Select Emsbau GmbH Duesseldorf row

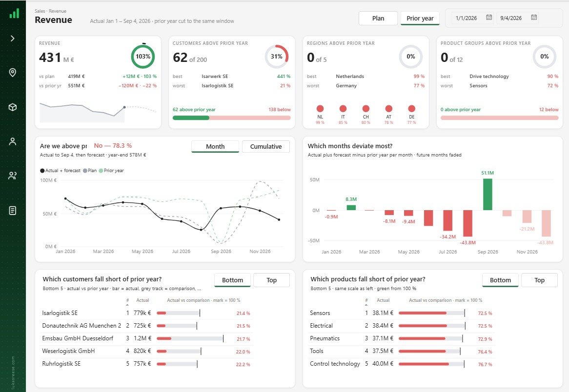147,338
